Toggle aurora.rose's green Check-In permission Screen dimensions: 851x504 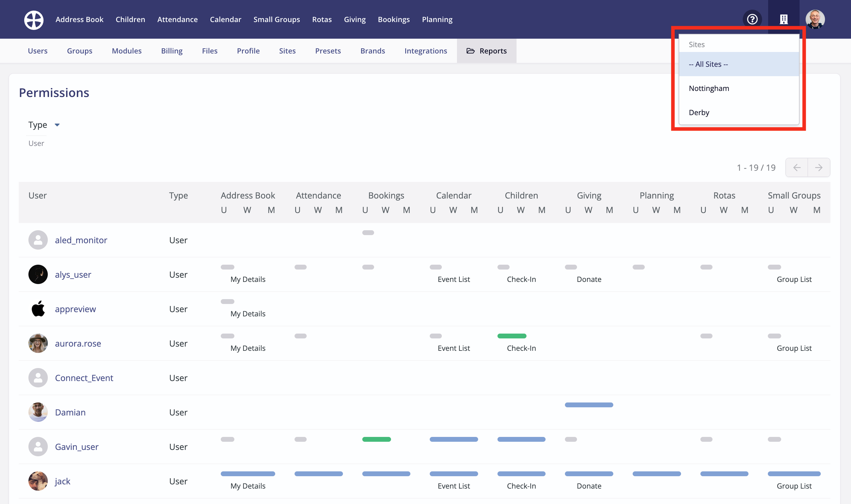coord(512,336)
